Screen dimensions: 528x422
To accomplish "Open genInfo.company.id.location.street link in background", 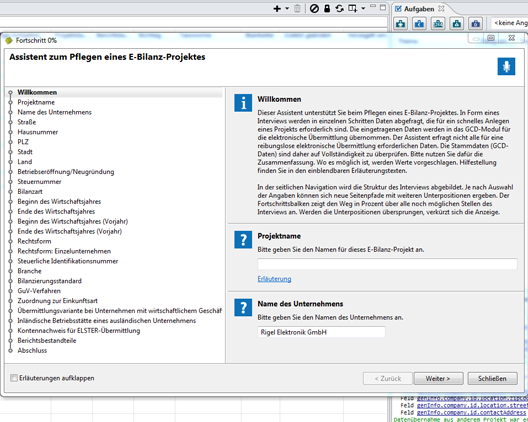I will click(x=472, y=405).
